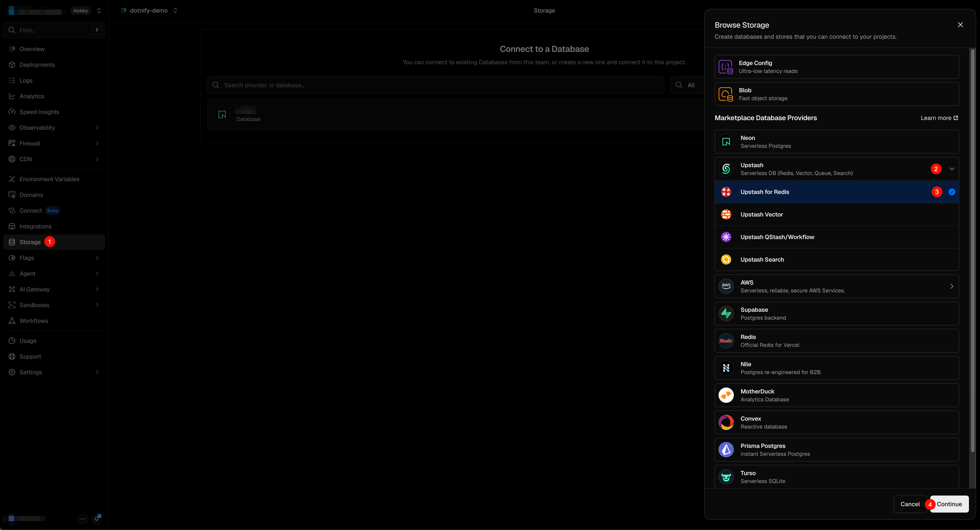980x530 pixels.
Task: Click the Hobby plan badge
Action: click(81, 11)
